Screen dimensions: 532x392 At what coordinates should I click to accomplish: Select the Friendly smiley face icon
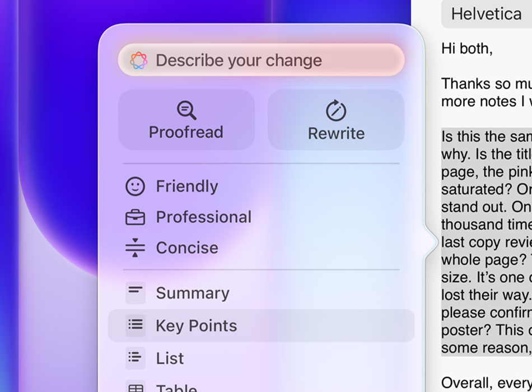[135, 186]
